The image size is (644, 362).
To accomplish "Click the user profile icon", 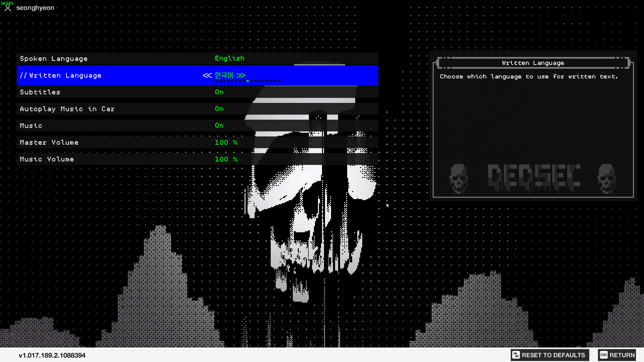I will coord(8,8).
